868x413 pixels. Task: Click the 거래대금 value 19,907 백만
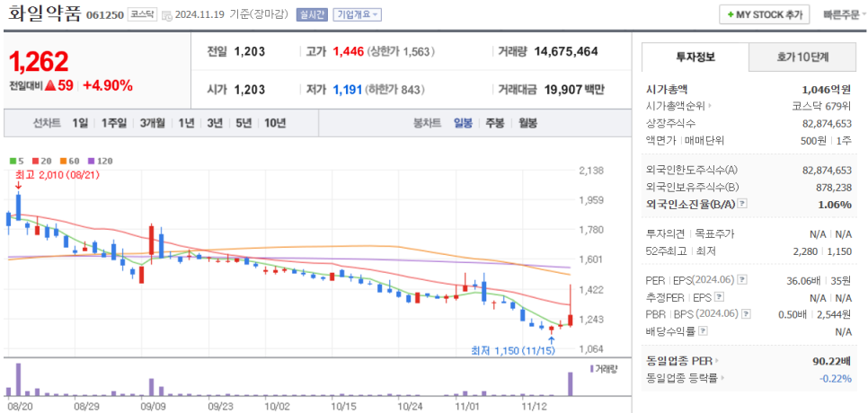pyautogui.click(x=573, y=90)
